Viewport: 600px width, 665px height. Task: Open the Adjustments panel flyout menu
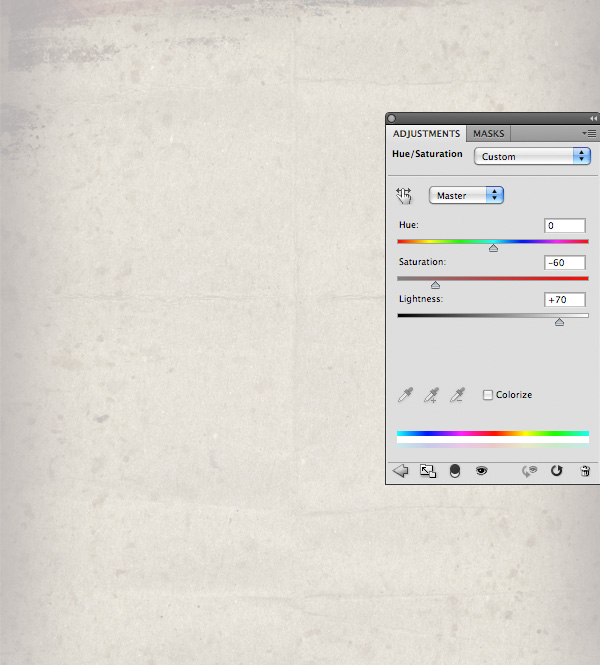coord(589,134)
